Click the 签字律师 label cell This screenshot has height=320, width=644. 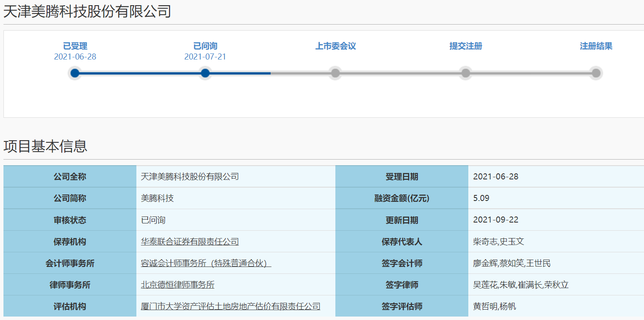402,285
